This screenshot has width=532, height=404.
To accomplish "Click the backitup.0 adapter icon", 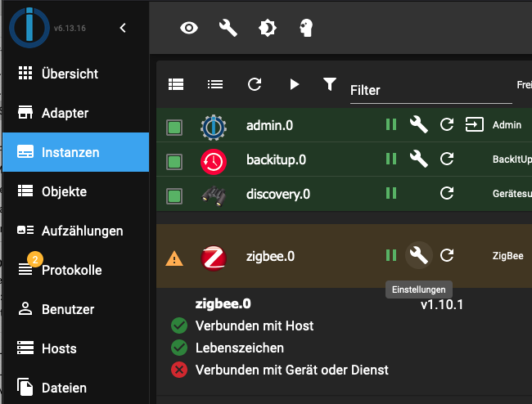I will [x=214, y=162].
